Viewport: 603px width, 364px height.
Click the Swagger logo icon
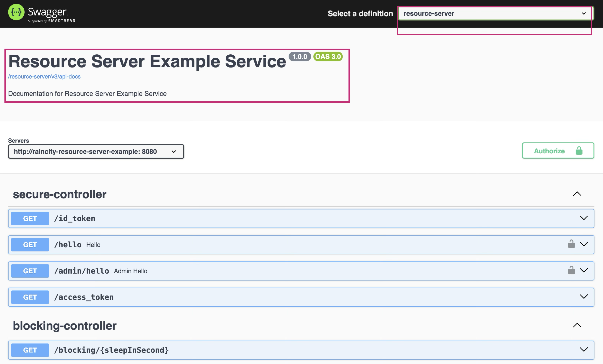(x=16, y=12)
